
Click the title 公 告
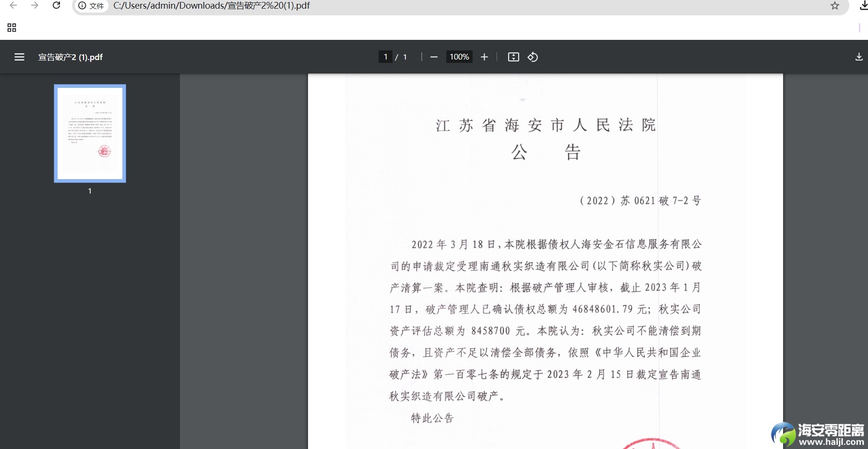tap(546, 152)
